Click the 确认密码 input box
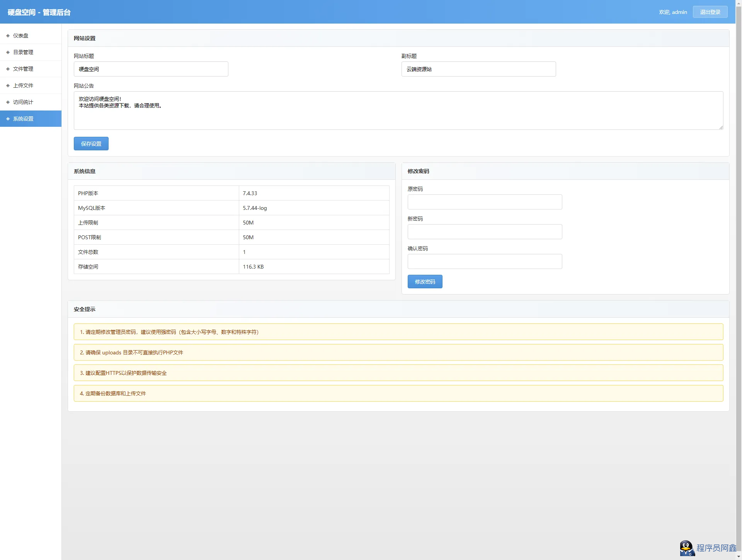 [x=485, y=261]
